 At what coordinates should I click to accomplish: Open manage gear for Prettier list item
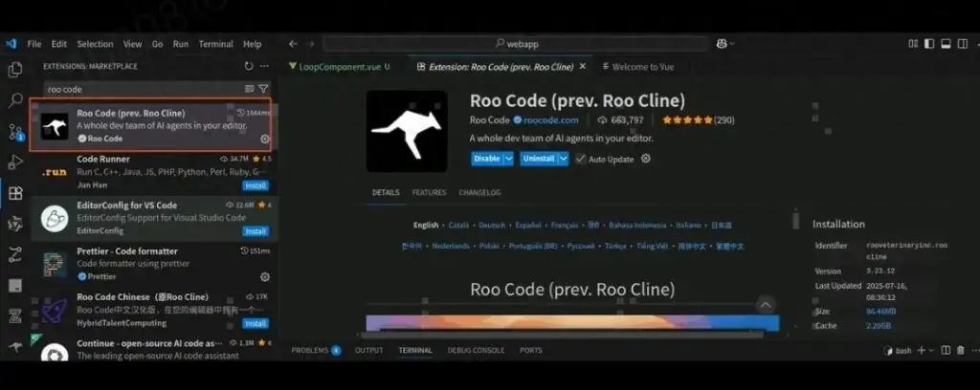[265, 276]
